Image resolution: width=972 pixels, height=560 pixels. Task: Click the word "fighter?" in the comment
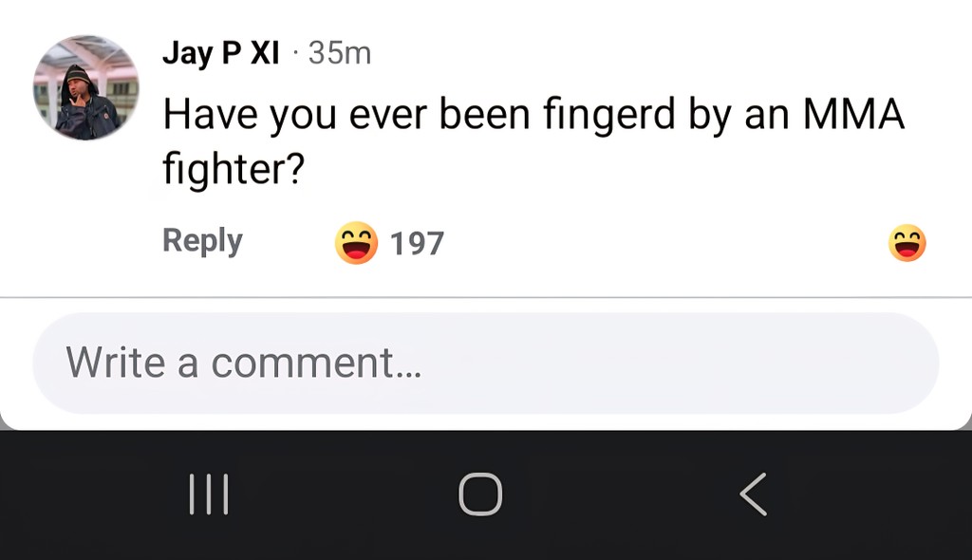(x=233, y=169)
